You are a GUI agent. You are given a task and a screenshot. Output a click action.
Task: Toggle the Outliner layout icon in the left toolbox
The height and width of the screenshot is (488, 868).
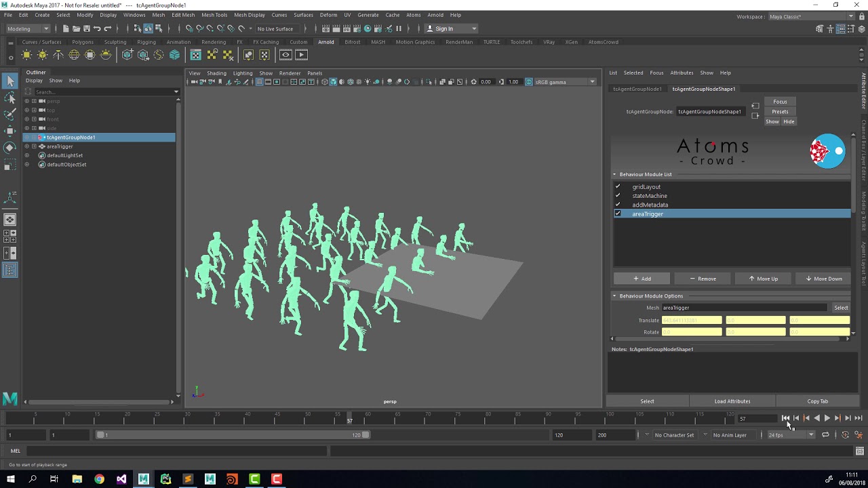click(9, 270)
